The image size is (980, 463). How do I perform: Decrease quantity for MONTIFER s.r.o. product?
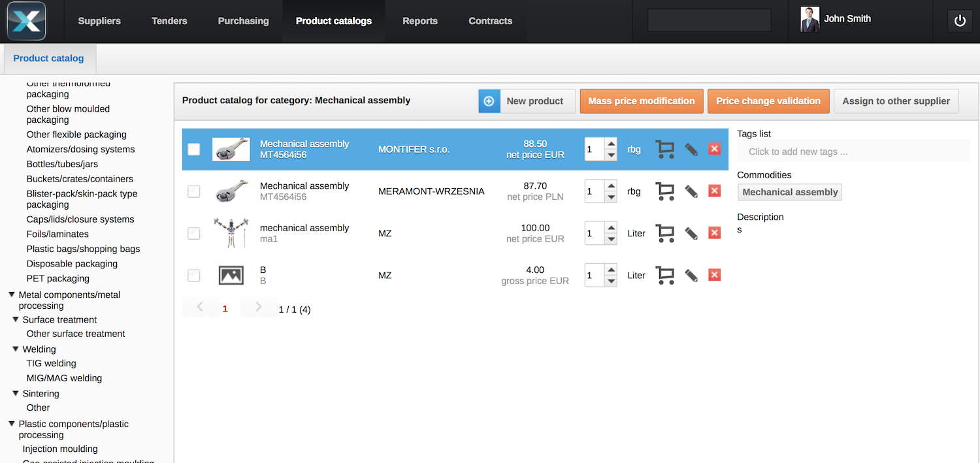[611, 155]
